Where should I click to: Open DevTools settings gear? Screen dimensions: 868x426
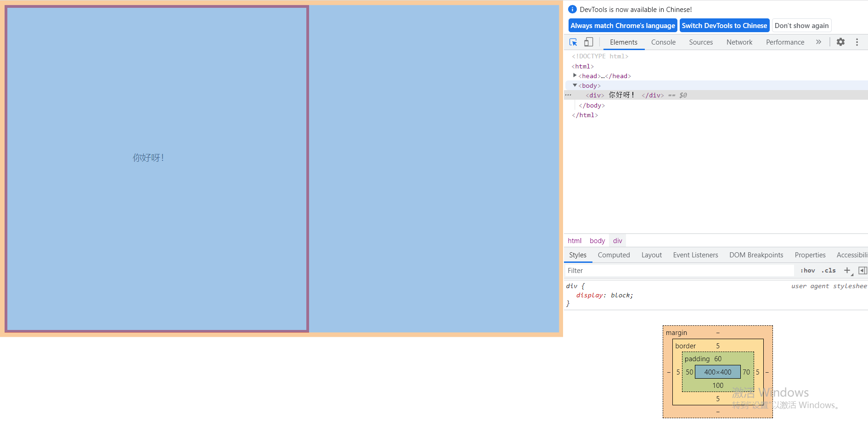pyautogui.click(x=840, y=42)
